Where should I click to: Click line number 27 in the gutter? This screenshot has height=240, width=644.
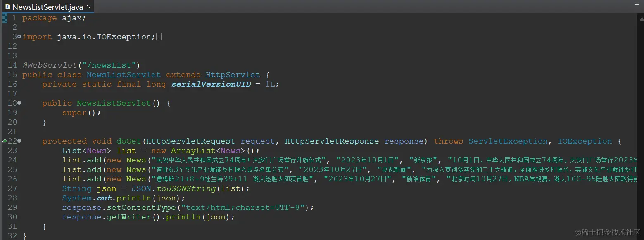pyautogui.click(x=12, y=188)
